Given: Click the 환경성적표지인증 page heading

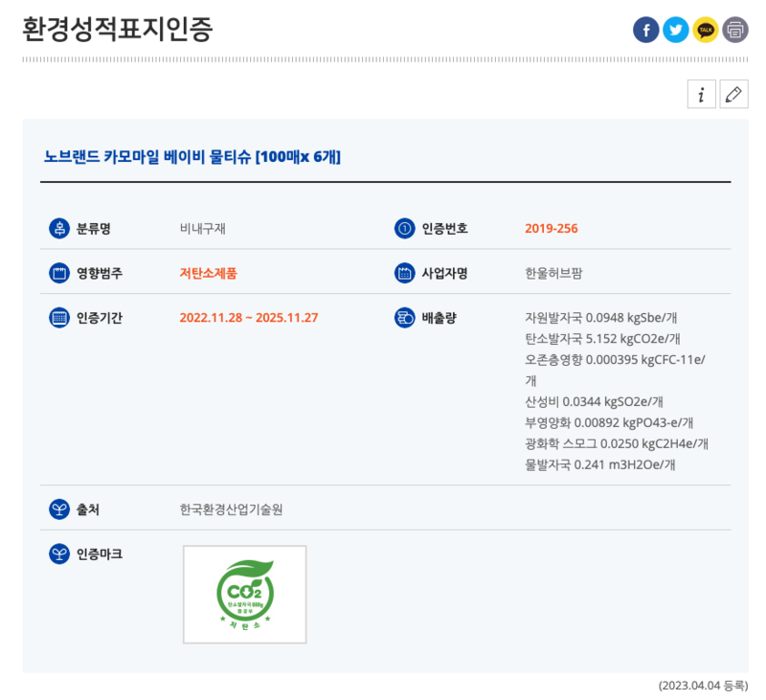Looking at the screenshot, I should click(x=117, y=29).
